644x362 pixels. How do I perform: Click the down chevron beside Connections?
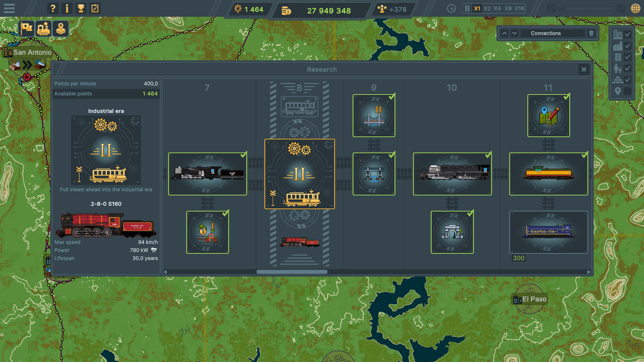pyautogui.click(x=514, y=33)
